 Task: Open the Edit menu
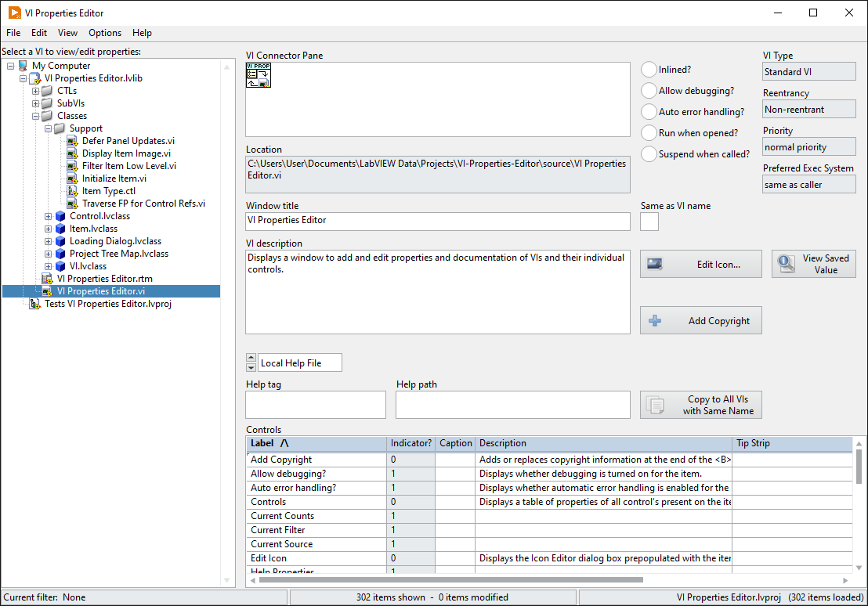tap(39, 33)
